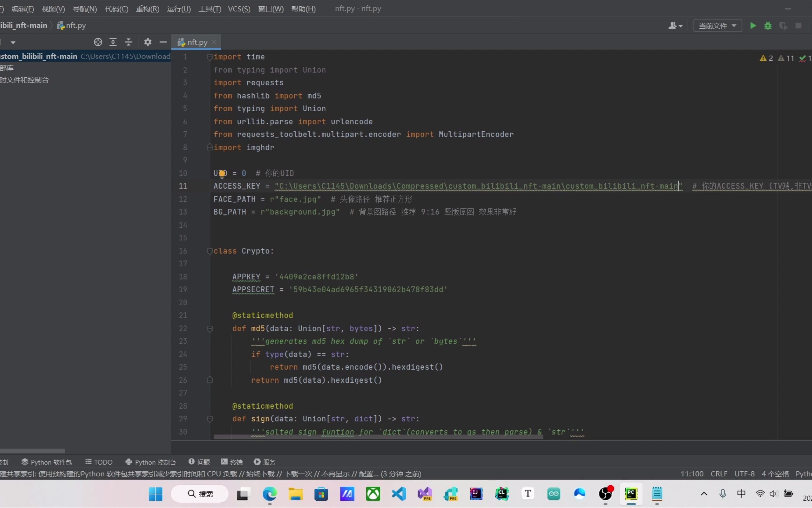This screenshot has width=812, height=508.
Task: Open the TODO tool window
Action: [99, 462]
